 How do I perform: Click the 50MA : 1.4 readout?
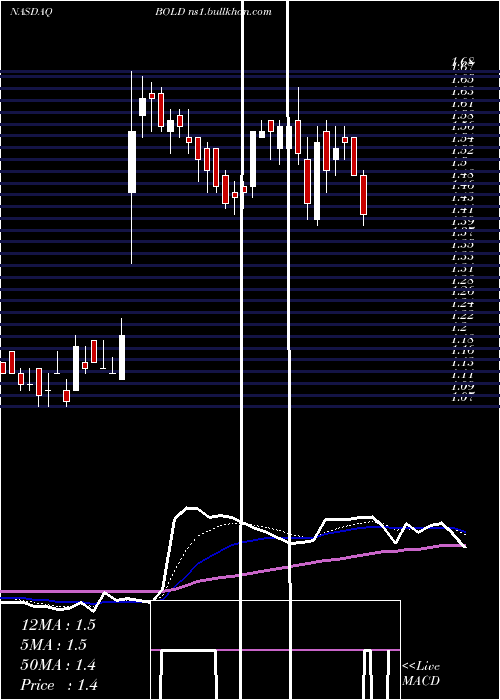58,665
